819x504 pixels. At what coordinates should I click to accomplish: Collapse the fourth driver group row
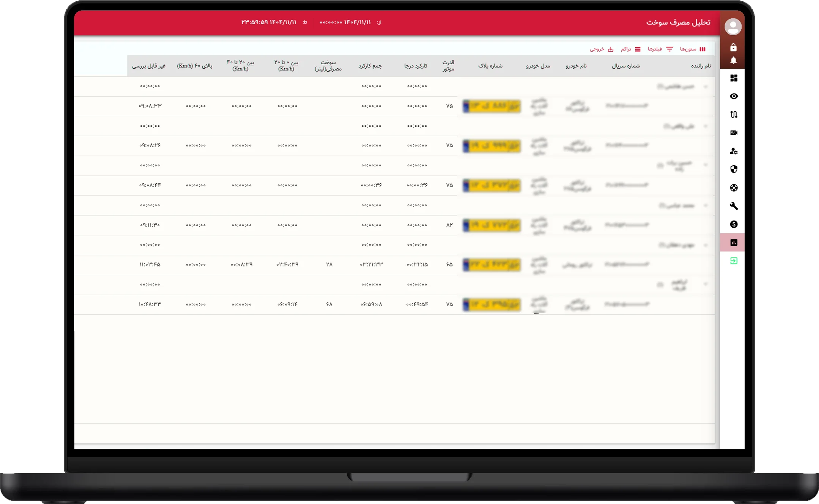[706, 205]
